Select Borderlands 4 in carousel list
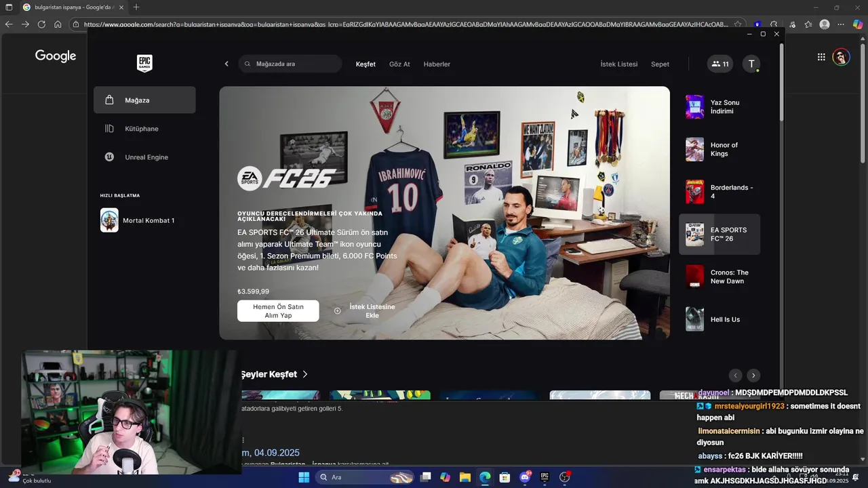Screen dimensions: 868x488 [x=719, y=192]
